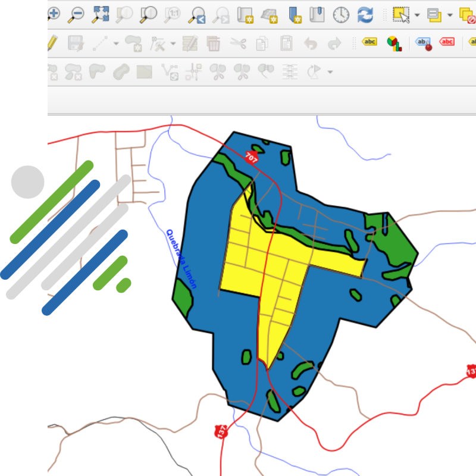The height and width of the screenshot is (476, 476).
Task: Click the Reshape Features icon
Action: (x=97, y=71)
